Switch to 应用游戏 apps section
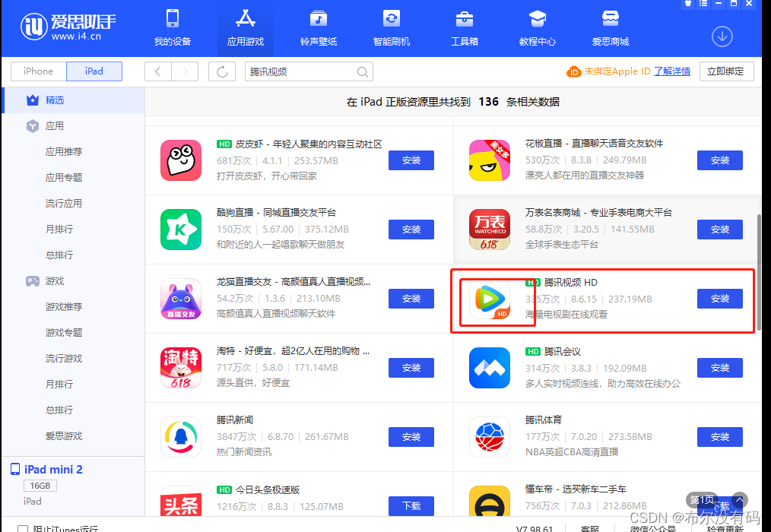Image resolution: width=771 pixels, height=532 pixels. (246, 27)
